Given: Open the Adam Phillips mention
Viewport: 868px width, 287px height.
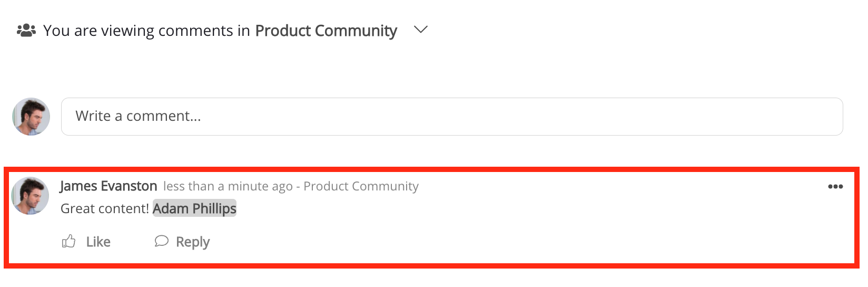Looking at the screenshot, I should click(x=194, y=209).
